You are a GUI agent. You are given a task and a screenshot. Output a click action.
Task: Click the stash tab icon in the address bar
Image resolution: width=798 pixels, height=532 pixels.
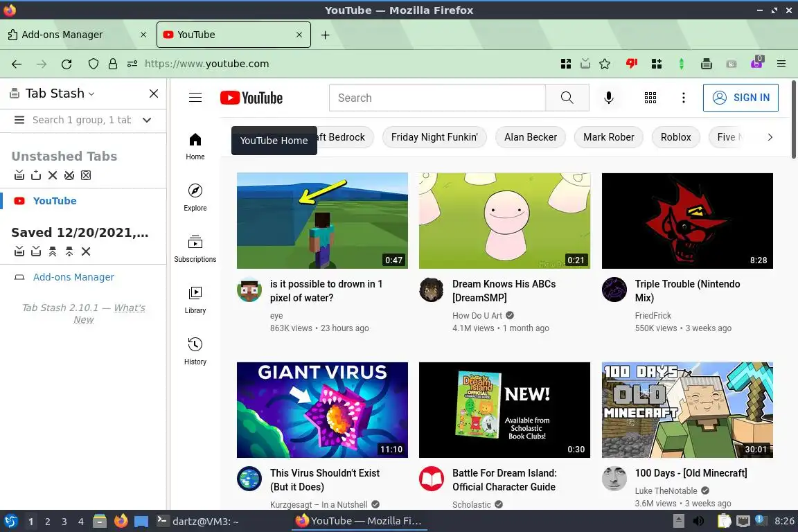[x=585, y=64]
